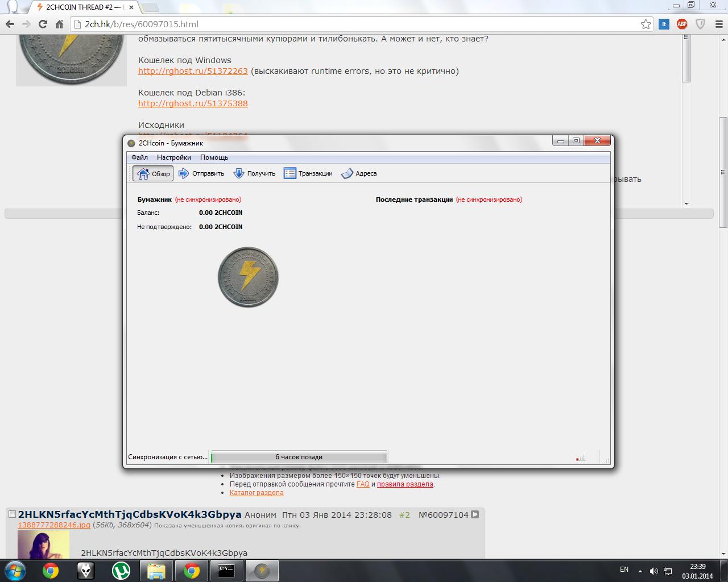
Task: Open the Alienware skull taskbar icon
Action: (x=86, y=571)
